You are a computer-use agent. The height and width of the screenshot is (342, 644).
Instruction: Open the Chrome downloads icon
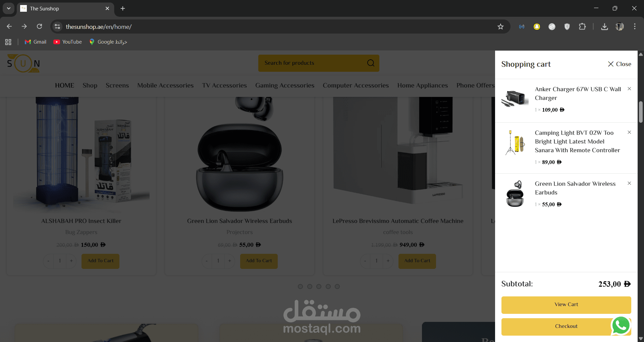604,27
